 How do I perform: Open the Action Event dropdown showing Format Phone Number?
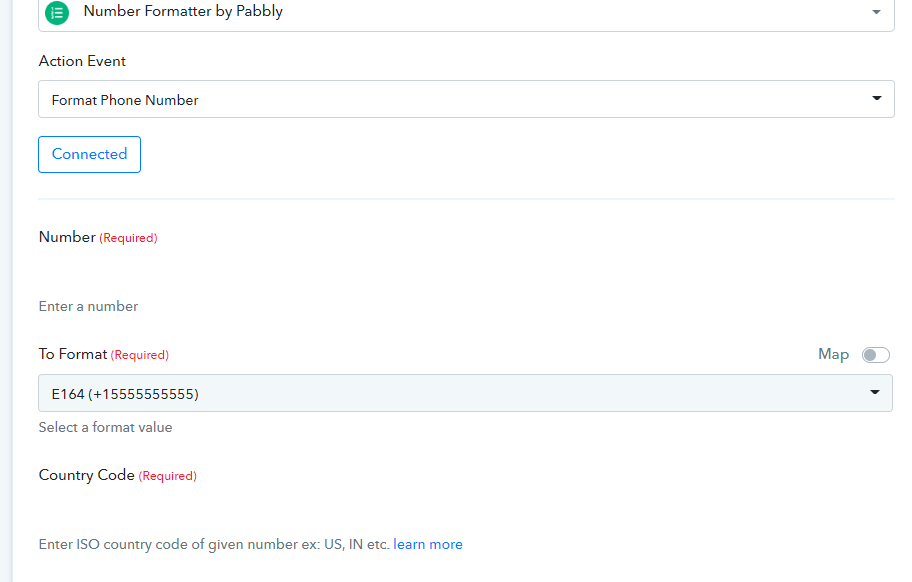[x=466, y=99]
